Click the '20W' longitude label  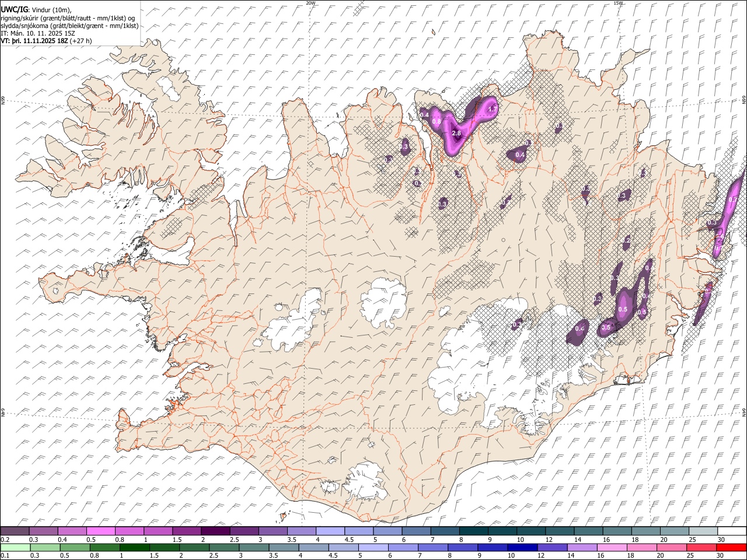(310, 3)
